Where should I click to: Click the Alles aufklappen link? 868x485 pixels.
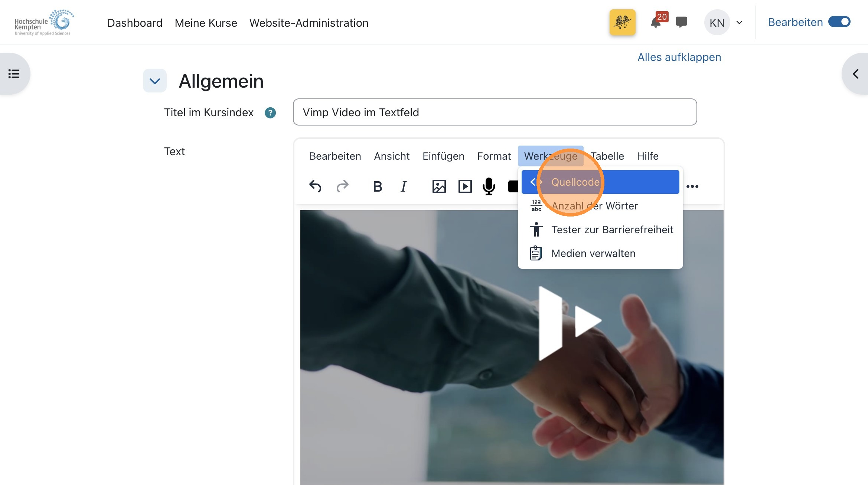click(679, 57)
